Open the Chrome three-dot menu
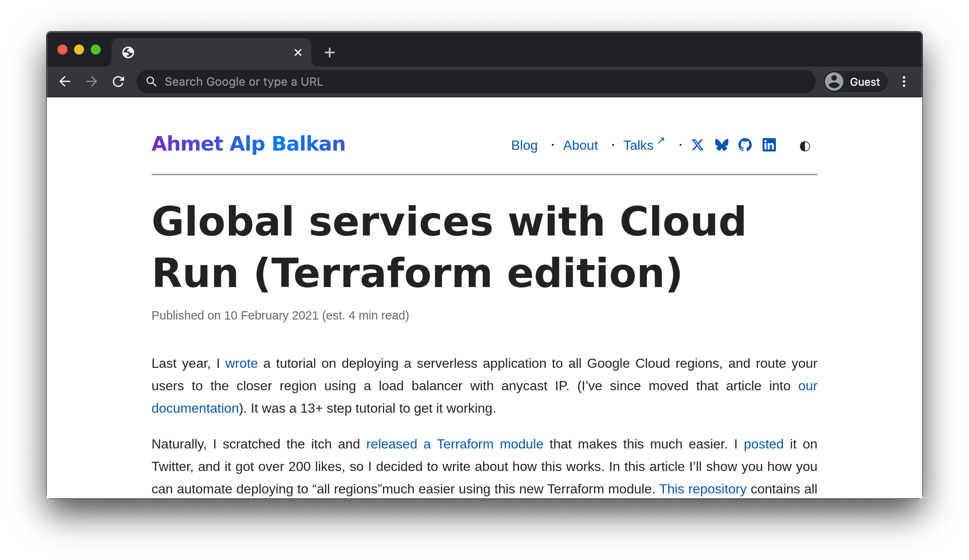The width and height of the screenshot is (969, 560). click(904, 82)
